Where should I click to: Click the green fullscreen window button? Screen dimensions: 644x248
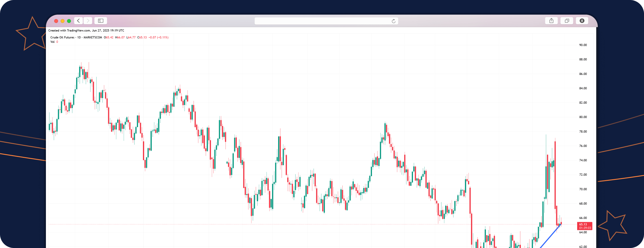[69, 21]
